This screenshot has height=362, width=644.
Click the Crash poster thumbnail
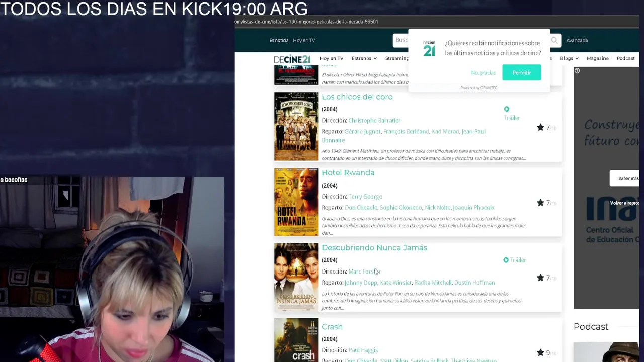296,340
